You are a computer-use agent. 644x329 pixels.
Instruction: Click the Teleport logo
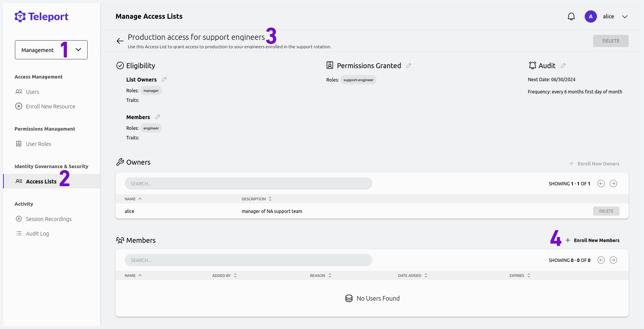[41, 16]
